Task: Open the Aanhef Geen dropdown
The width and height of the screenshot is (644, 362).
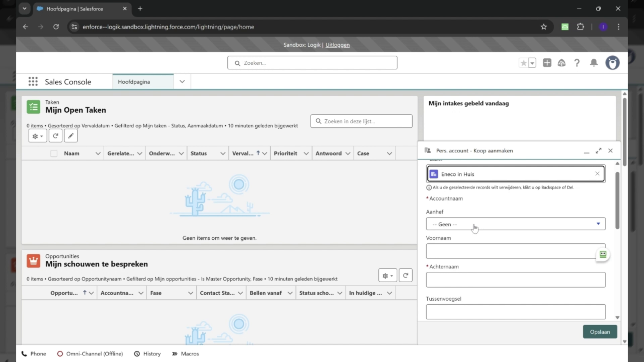Action: (x=516, y=224)
